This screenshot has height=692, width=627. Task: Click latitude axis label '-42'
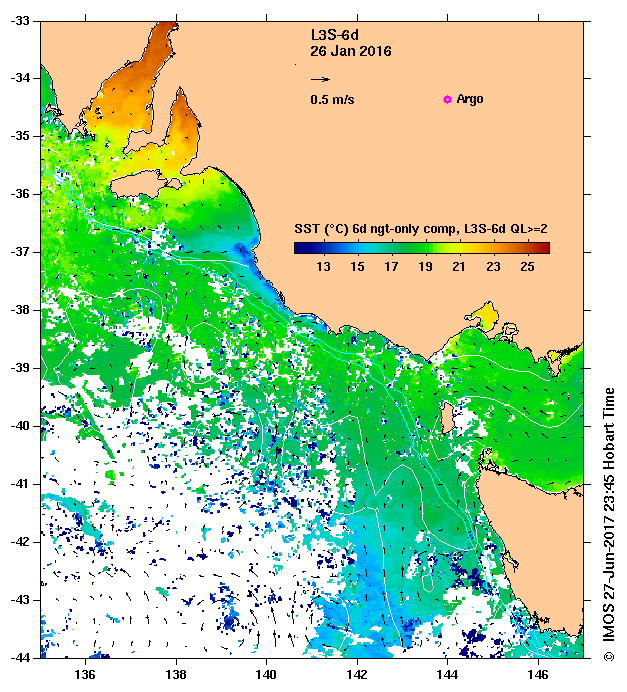coord(20,542)
